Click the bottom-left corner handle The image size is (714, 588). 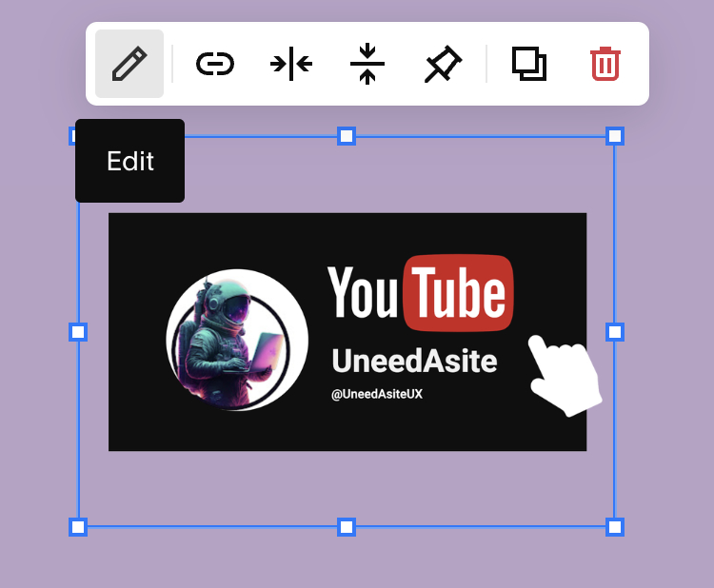point(78,527)
